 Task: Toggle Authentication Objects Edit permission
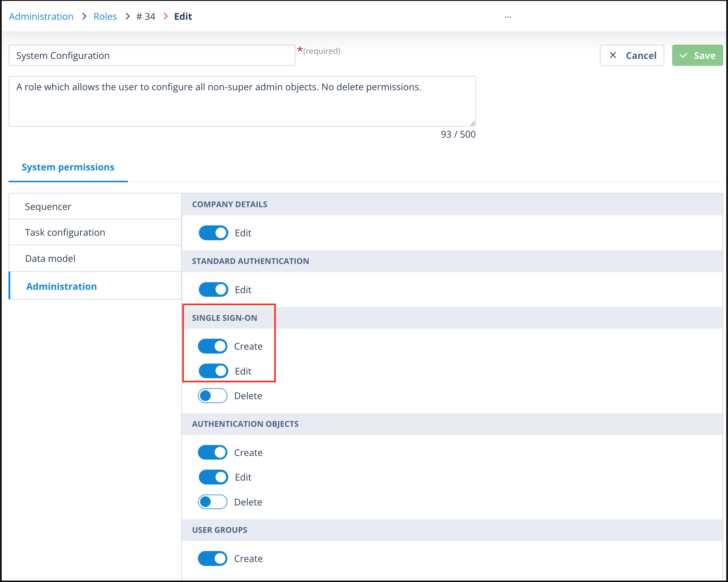(213, 477)
